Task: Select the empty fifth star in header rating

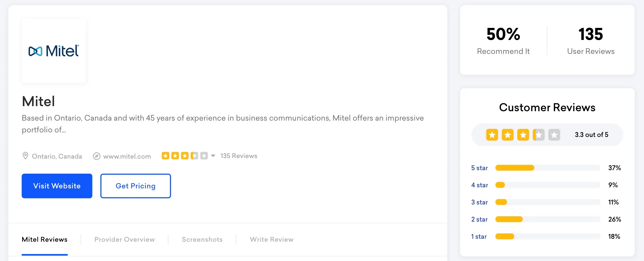Action: click(204, 156)
